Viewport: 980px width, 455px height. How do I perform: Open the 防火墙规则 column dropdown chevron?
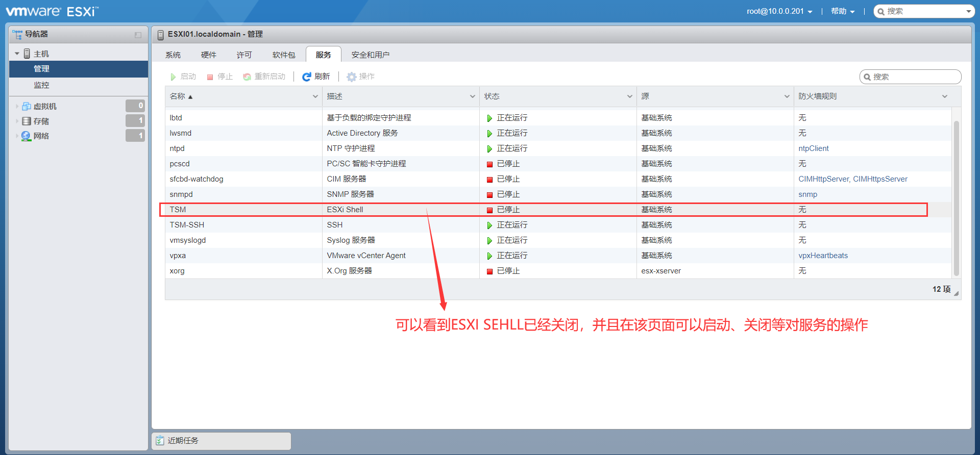[x=945, y=96]
